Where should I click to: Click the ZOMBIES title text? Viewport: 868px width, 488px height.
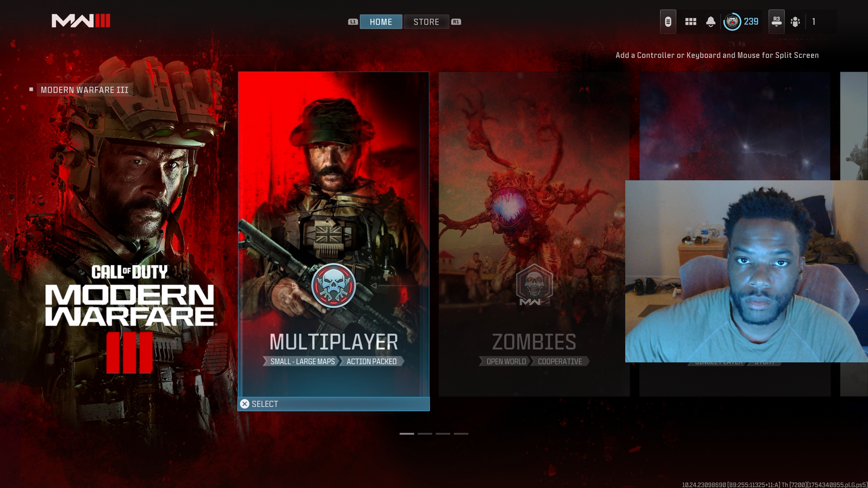pyautogui.click(x=534, y=342)
